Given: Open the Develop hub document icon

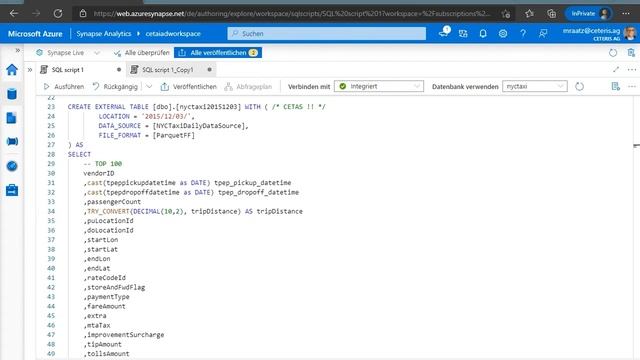Looking at the screenshot, I should click(12, 118).
